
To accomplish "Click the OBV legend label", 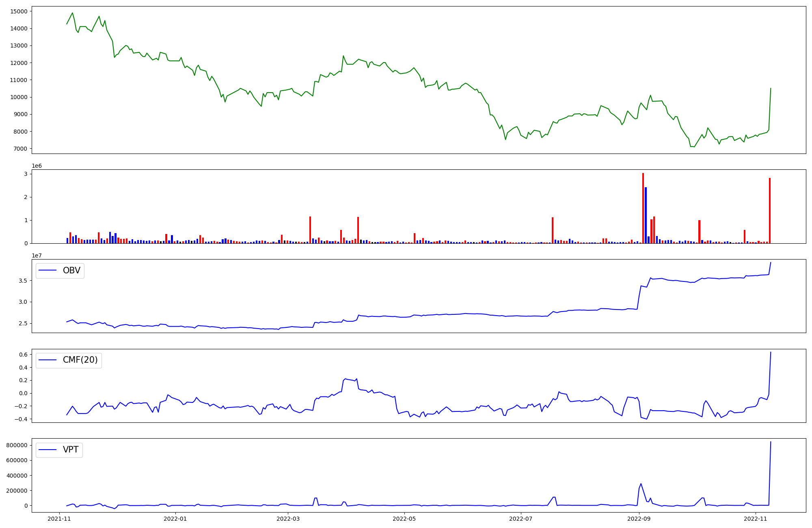I will click(x=71, y=270).
